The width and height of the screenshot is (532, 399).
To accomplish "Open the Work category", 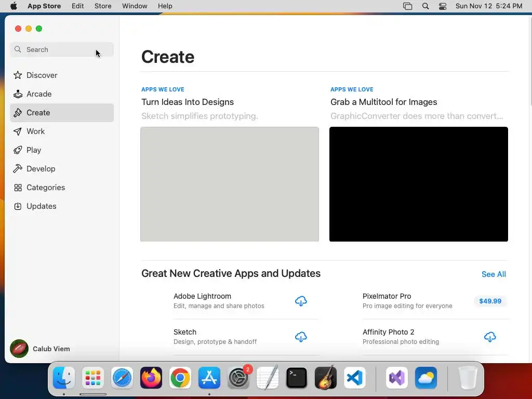I will pyautogui.click(x=62, y=131).
